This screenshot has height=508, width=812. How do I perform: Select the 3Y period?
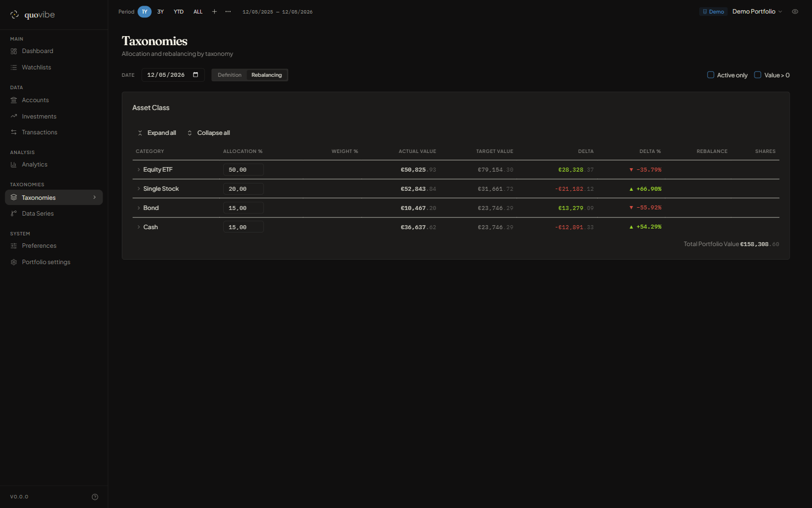(161, 11)
